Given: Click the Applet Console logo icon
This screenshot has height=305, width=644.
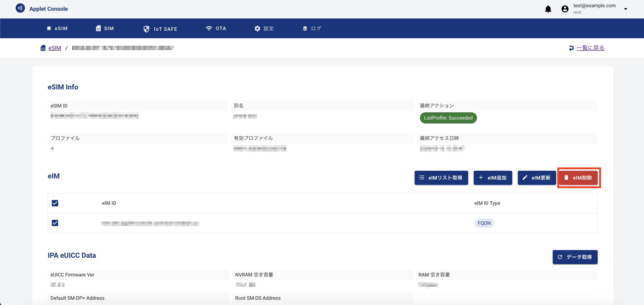Looking at the screenshot, I should click(20, 8).
